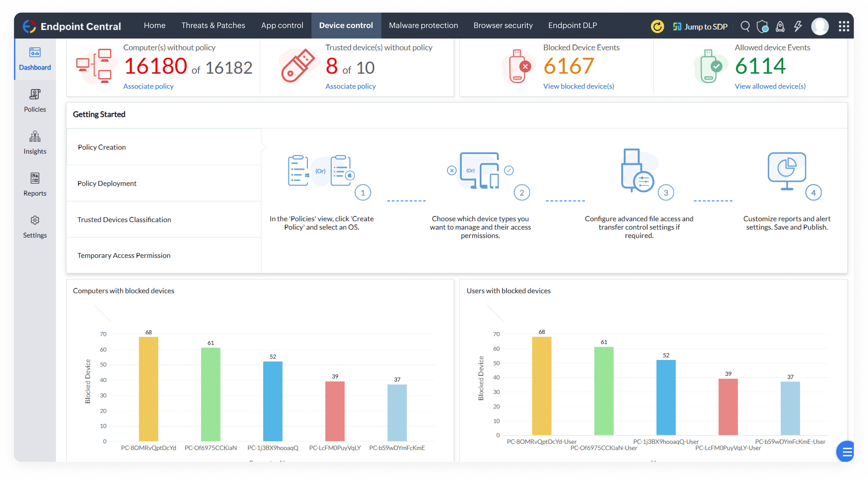Click Associate policy under Computers without policy

[x=148, y=86]
